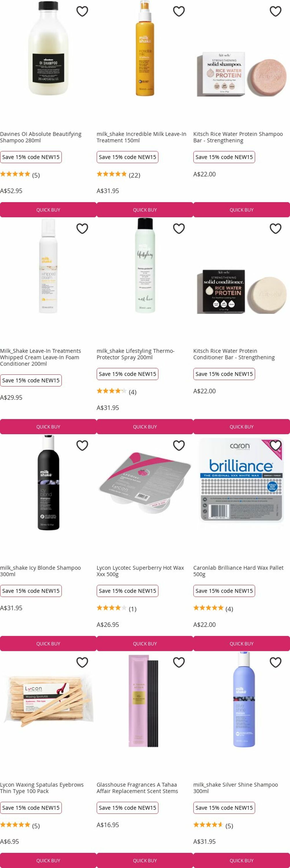
Task: Quick buy Davines OI Absolute Shampoo
Action: (x=48, y=209)
